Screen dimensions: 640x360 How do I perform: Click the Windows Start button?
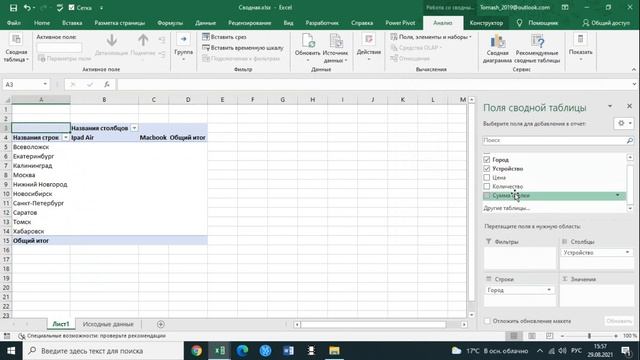pyautogui.click(x=11, y=351)
